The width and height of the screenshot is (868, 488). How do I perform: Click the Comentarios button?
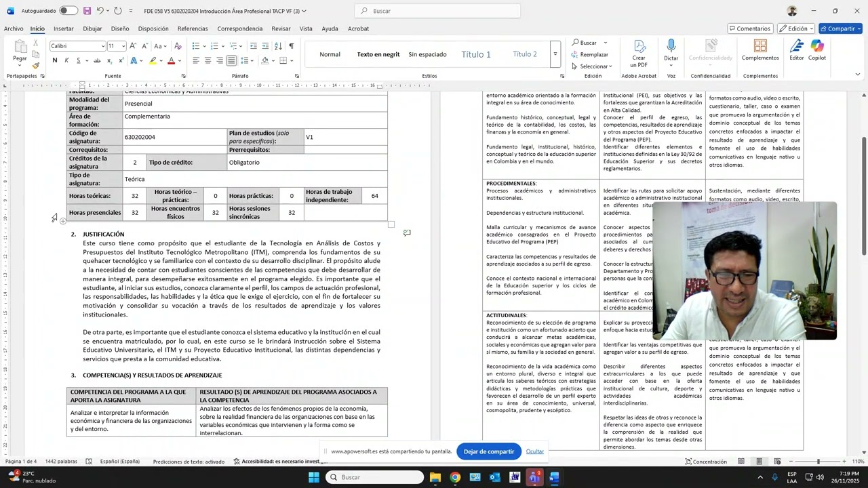(x=750, y=28)
